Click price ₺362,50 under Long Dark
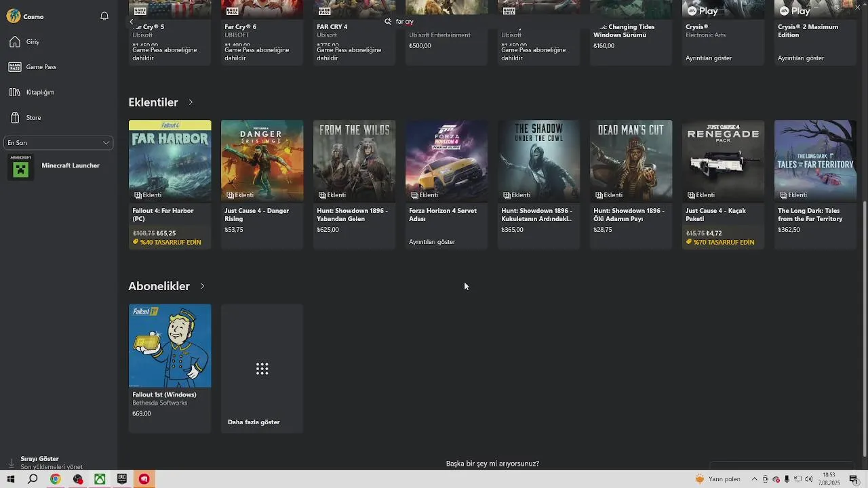This screenshot has height=488, width=868. (789, 230)
